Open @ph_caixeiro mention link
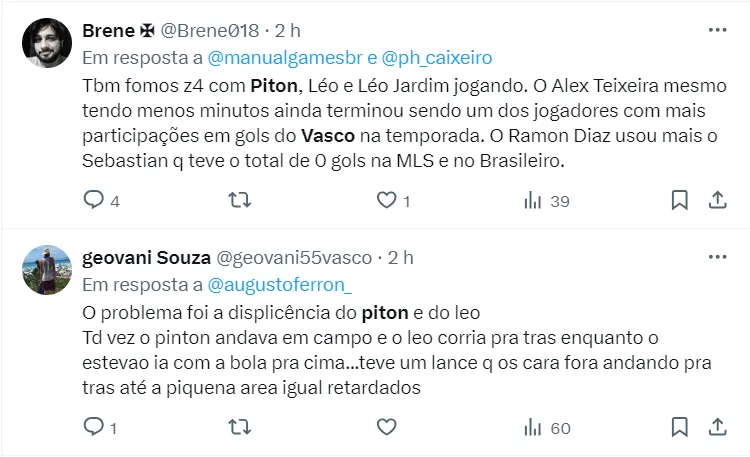Screen dimensions: 750x457 point(436,57)
